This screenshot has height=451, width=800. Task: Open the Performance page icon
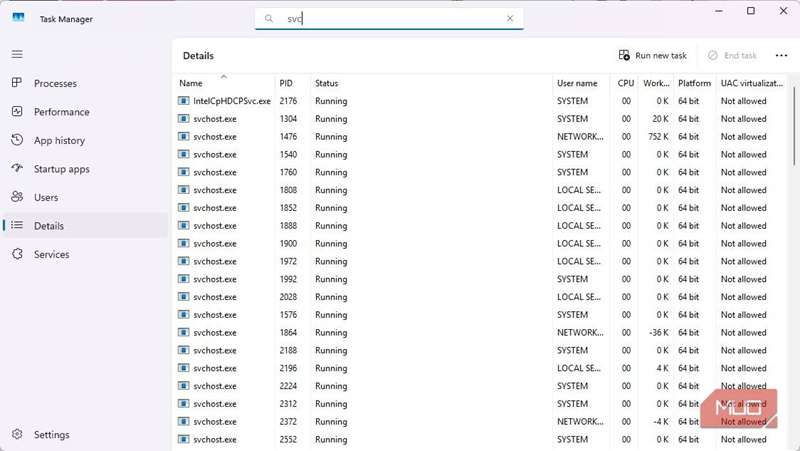pyautogui.click(x=17, y=111)
